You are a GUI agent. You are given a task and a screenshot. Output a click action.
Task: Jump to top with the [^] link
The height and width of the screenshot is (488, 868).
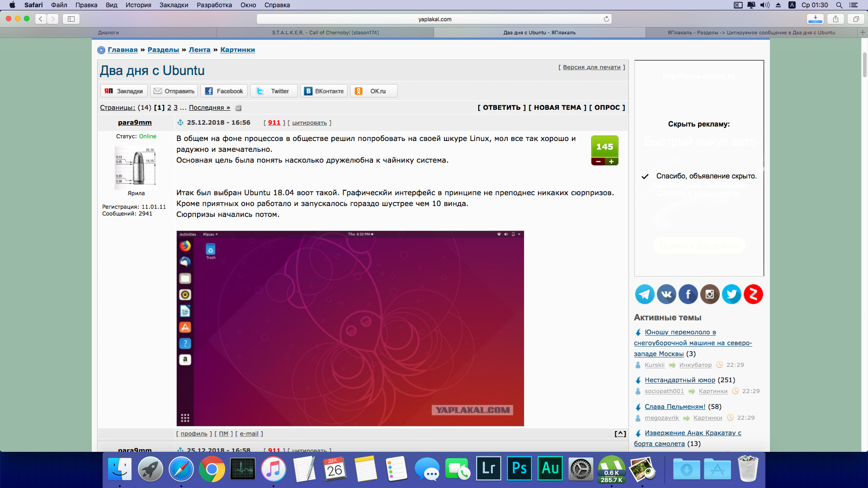[x=620, y=434]
